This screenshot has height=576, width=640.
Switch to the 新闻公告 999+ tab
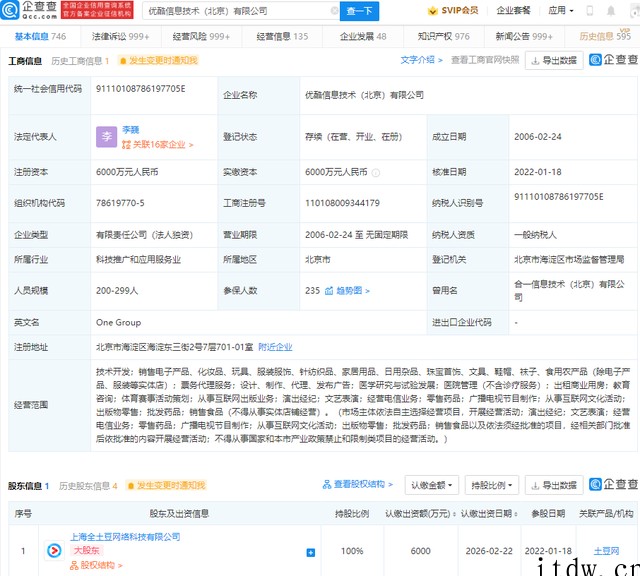click(524, 36)
